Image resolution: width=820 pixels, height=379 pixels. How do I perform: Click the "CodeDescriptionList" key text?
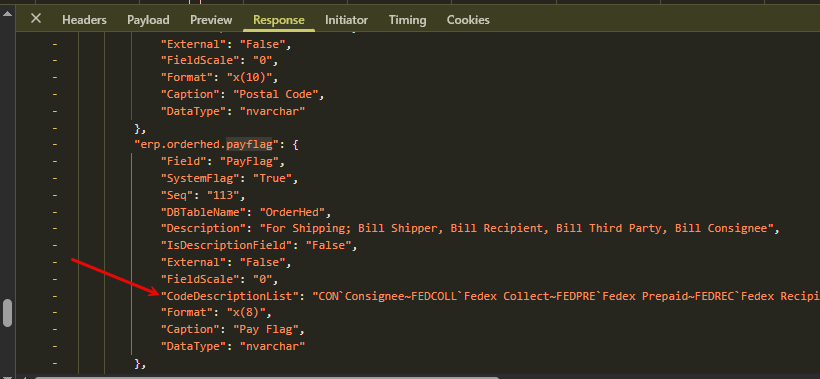click(x=229, y=296)
